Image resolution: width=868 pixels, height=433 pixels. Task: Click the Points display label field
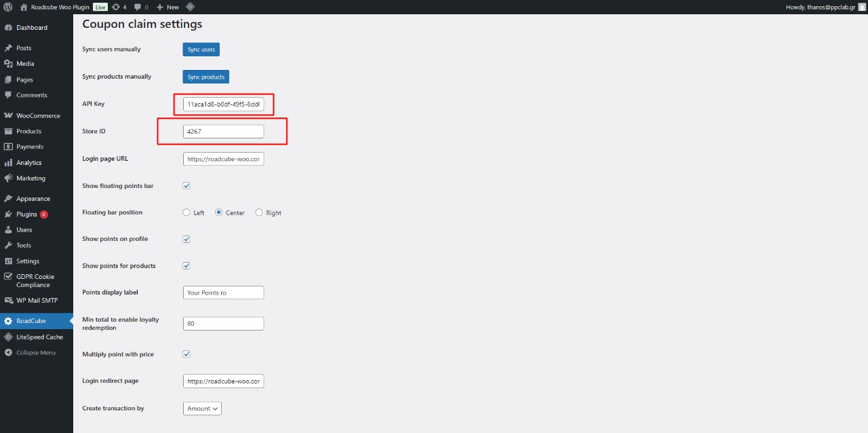pyautogui.click(x=223, y=293)
